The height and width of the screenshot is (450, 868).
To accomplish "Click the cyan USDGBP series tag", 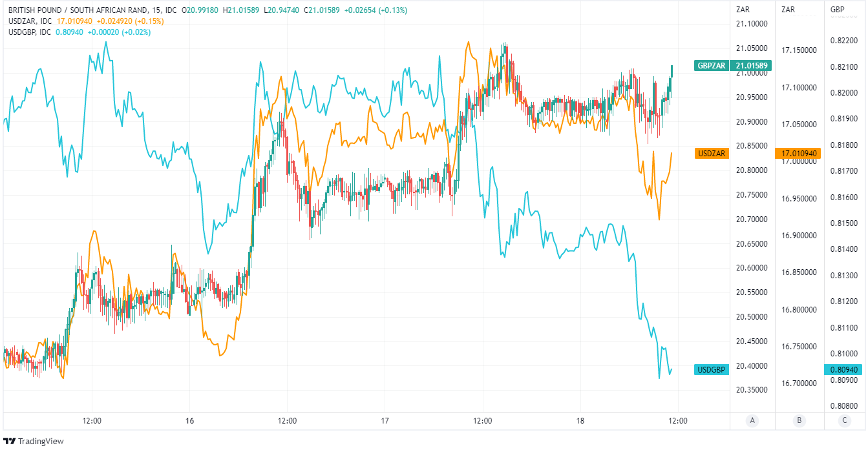I will click(712, 370).
